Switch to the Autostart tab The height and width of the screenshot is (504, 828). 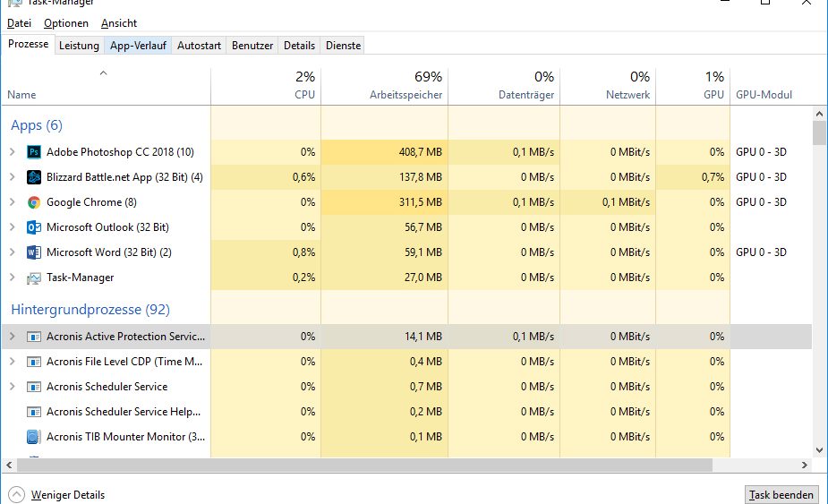point(199,46)
